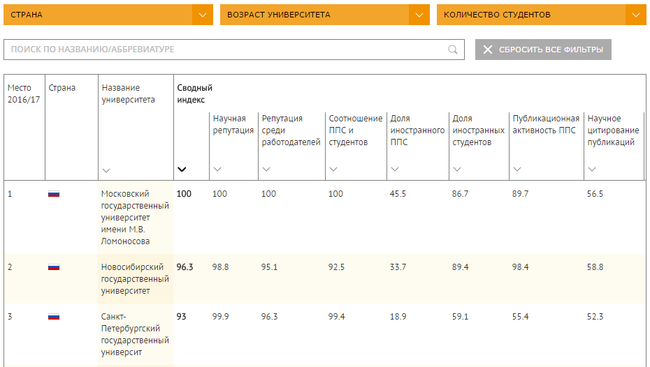
Task: Select value 89.7 in Moscow row
Action: (x=520, y=194)
